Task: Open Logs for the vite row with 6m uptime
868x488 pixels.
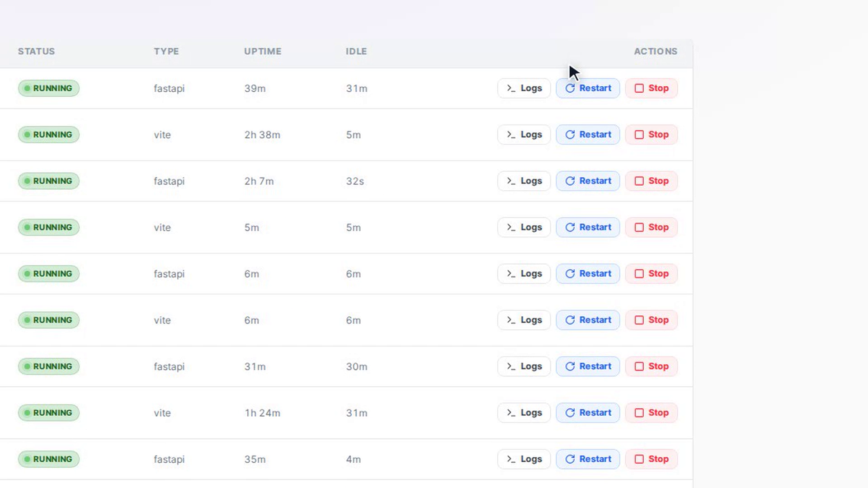Action: point(524,320)
